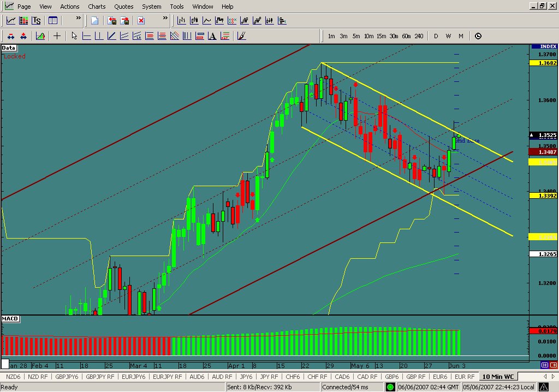
Task: Click the save page icon with right arrow
Action: pos(124,21)
